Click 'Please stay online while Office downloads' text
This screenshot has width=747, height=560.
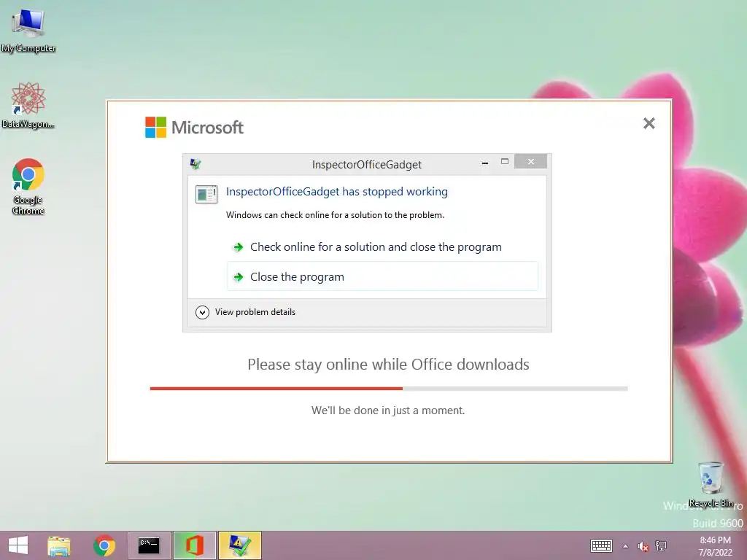388,365
